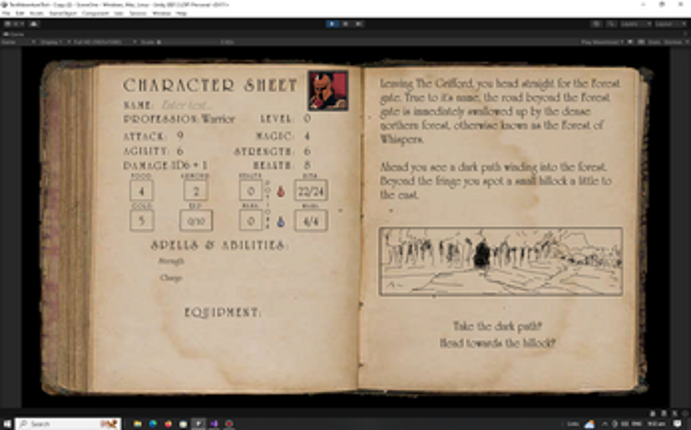Viewport: 691px width, 430px height.
Task: Open the Help menu
Action: click(181, 14)
